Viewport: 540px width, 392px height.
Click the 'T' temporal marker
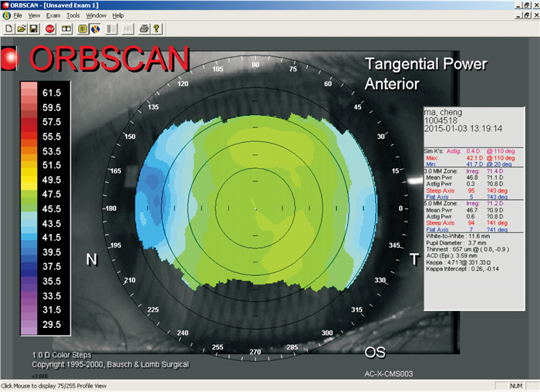[x=414, y=259]
